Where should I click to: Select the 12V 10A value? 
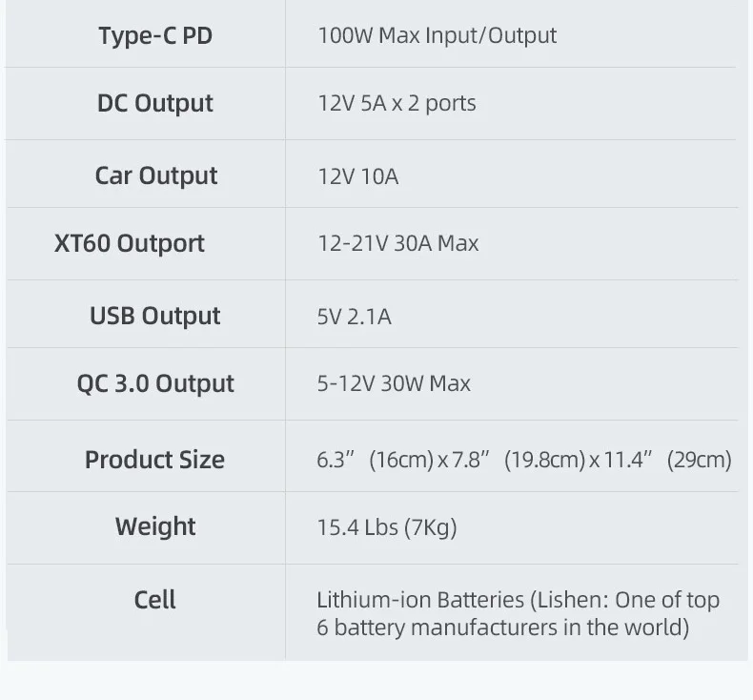[x=357, y=176]
